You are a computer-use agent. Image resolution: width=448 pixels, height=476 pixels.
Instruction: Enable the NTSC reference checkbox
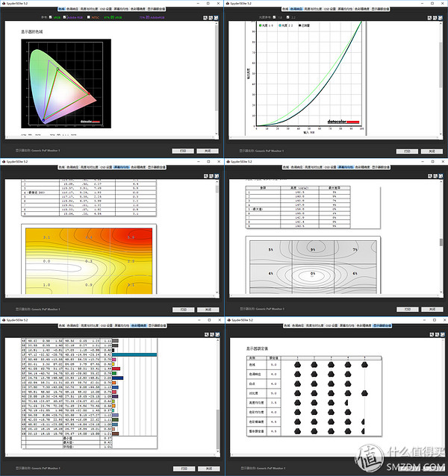click(89, 17)
